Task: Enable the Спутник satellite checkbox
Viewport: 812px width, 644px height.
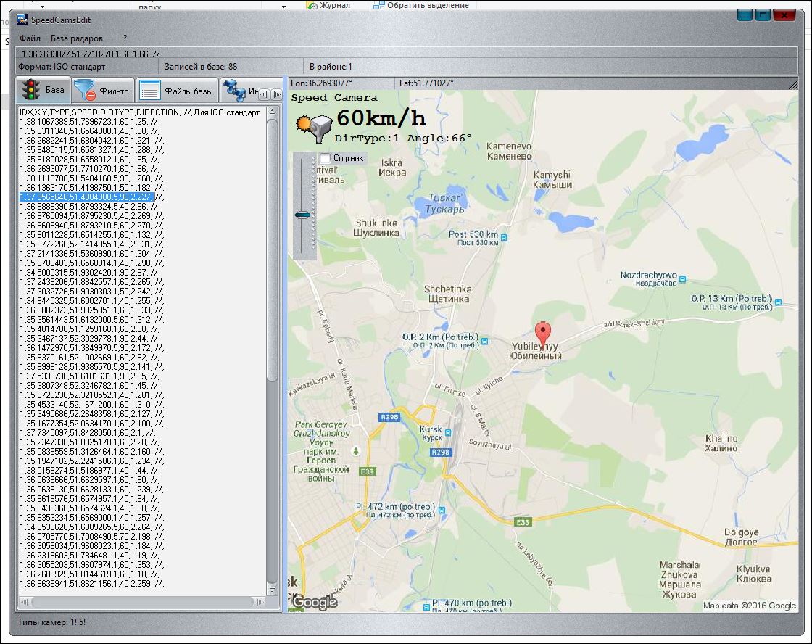Action: pyautogui.click(x=326, y=158)
